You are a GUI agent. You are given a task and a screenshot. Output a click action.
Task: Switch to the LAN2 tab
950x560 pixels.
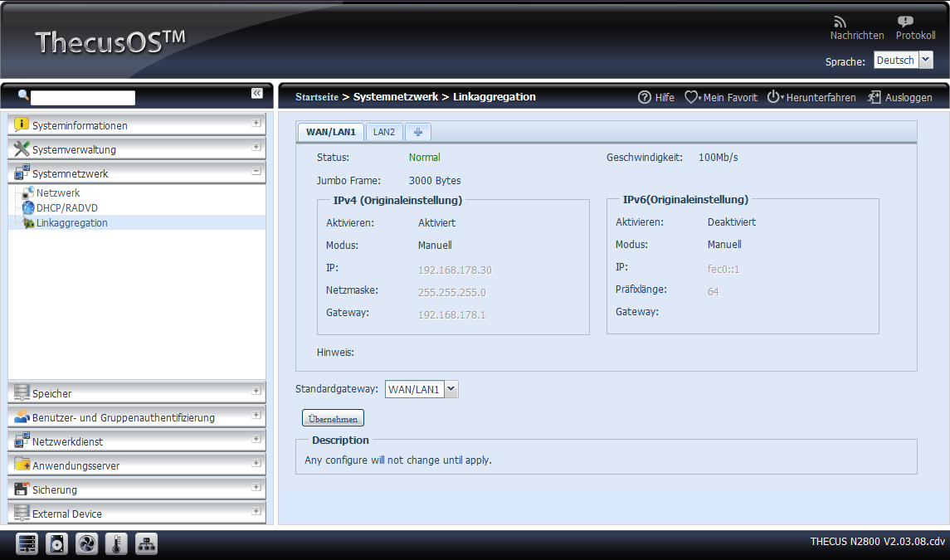pyautogui.click(x=383, y=132)
